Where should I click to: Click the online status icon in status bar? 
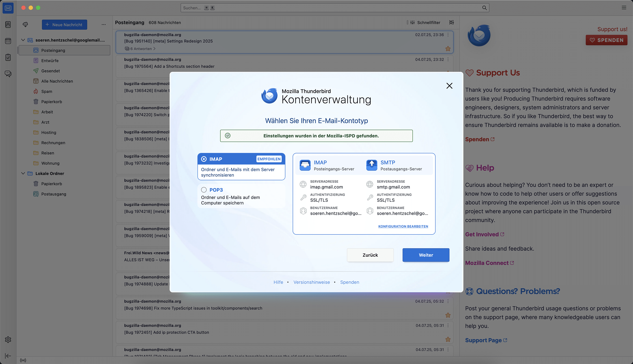23,360
